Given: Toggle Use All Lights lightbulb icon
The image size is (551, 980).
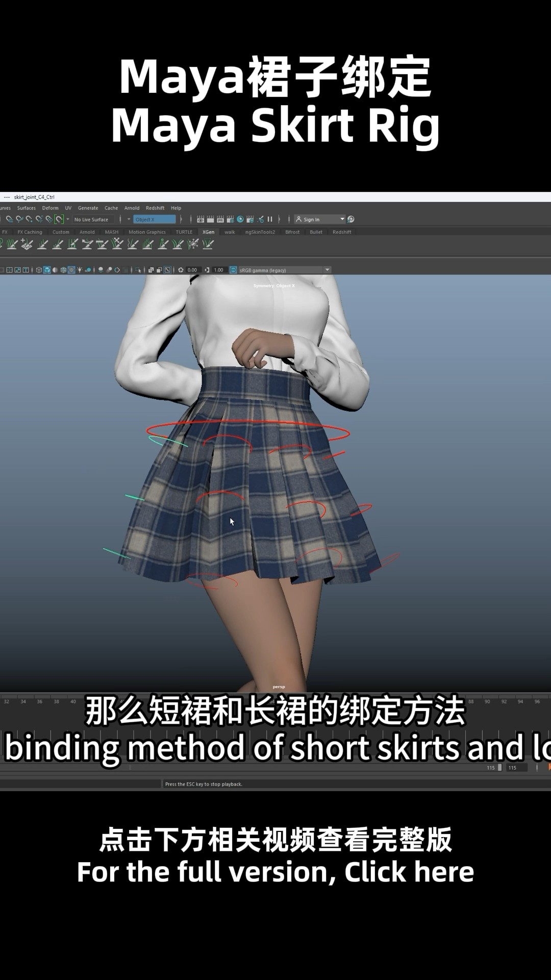Looking at the screenshot, I should coord(80,269).
